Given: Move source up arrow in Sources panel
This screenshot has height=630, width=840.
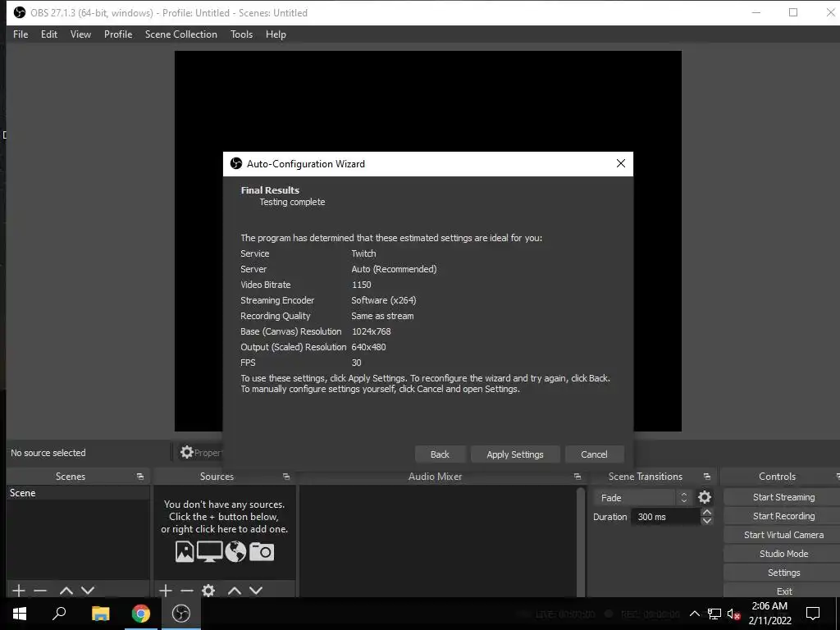Looking at the screenshot, I should tap(235, 591).
